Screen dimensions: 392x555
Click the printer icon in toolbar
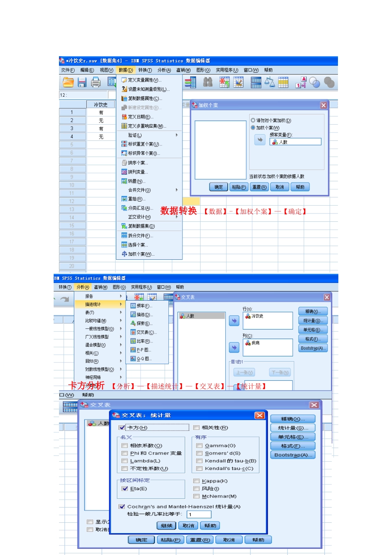point(96,82)
